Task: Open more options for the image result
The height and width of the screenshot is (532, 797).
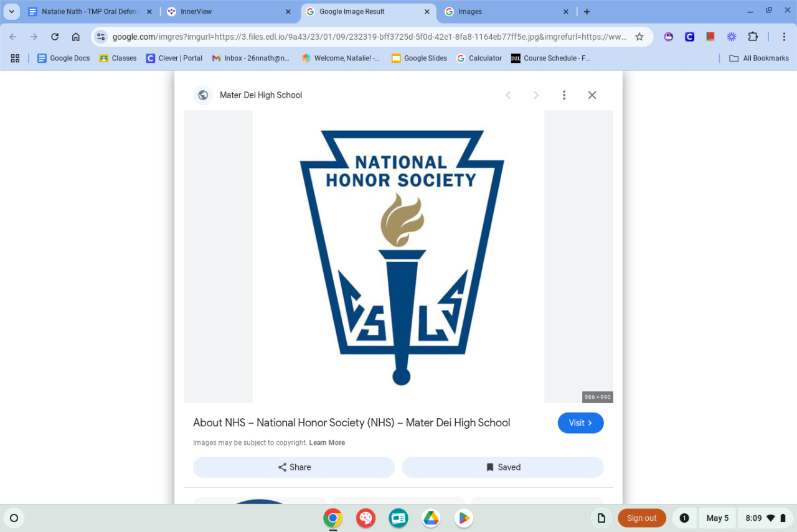Action: pyautogui.click(x=564, y=95)
